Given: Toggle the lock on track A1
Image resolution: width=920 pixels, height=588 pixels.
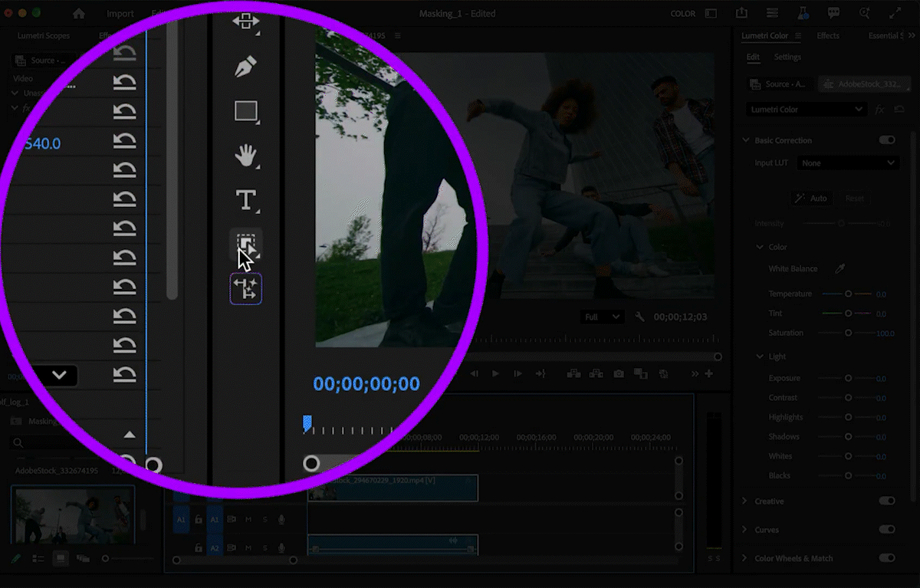Looking at the screenshot, I should [199, 520].
